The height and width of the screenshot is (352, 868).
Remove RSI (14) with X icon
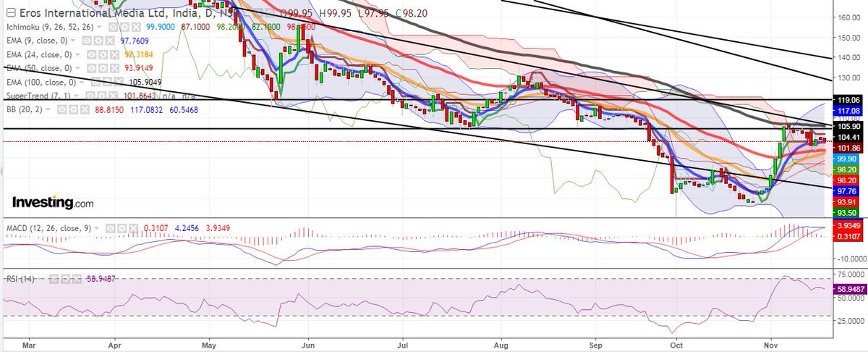point(77,279)
